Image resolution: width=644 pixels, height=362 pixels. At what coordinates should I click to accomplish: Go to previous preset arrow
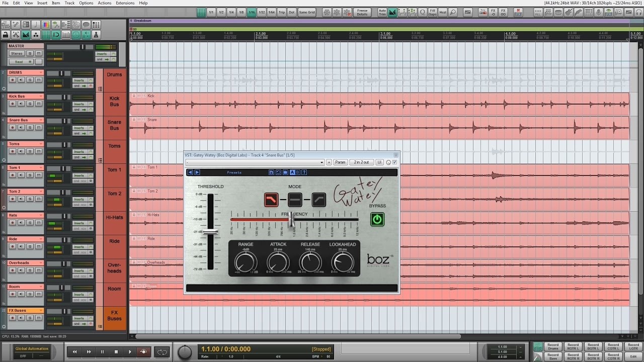tap(190, 172)
